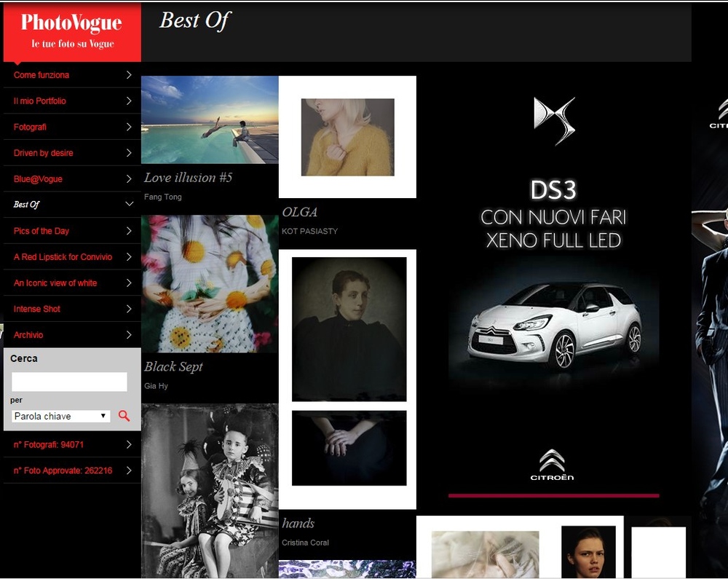Open the vintage woman portrait photo
This screenshot has width=728, height=579.
click(x=349, y=329)
